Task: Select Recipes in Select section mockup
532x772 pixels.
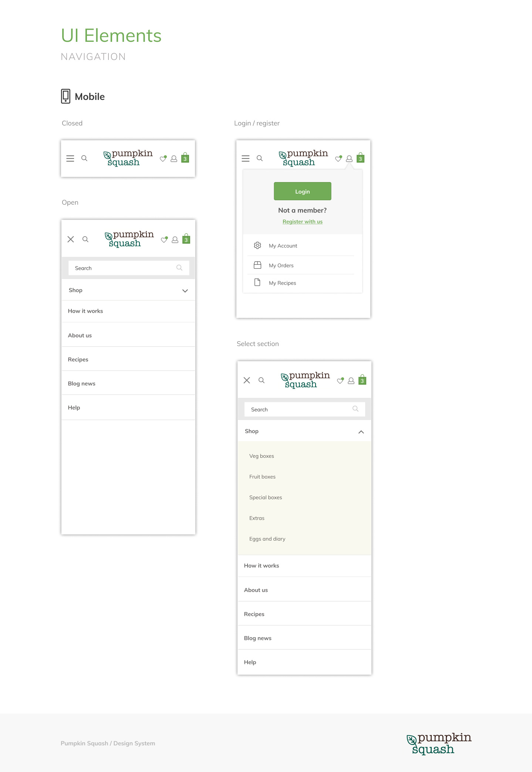Action: [304, 614]
